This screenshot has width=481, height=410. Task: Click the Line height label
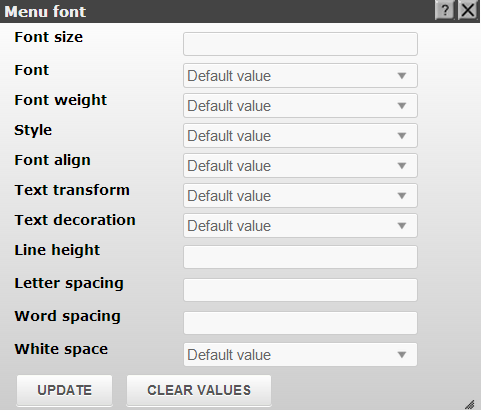pos(57,250)
